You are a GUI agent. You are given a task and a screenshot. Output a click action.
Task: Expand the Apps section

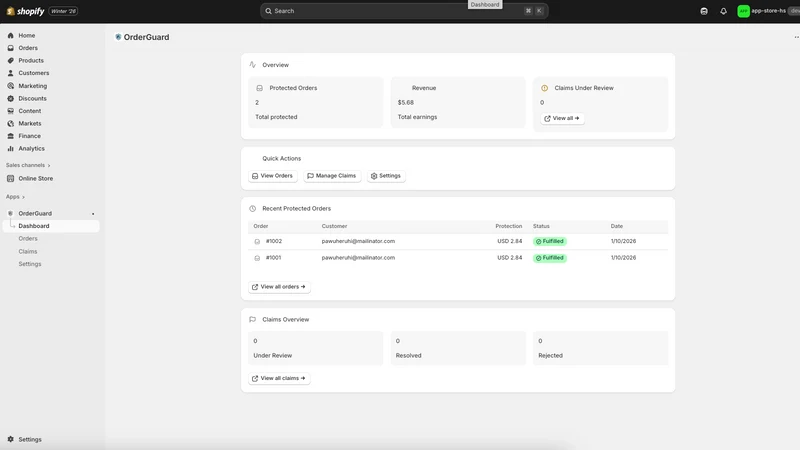tap(15, 197)
